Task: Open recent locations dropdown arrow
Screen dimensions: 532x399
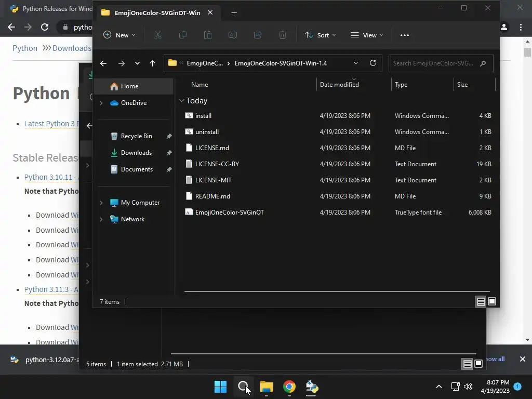Action: click(x=137, y=63)
